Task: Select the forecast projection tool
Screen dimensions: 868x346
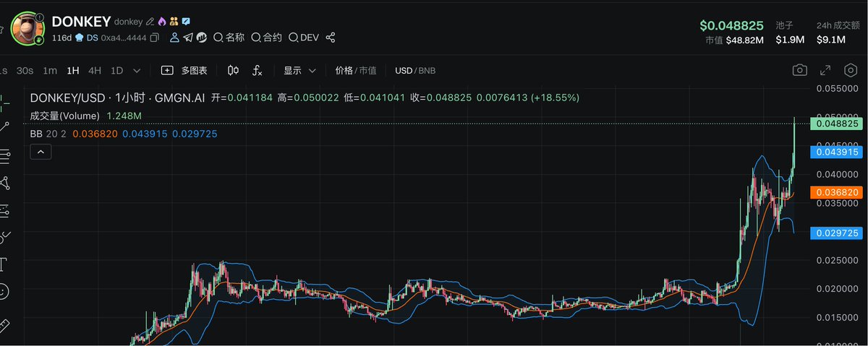Action: pyautogui.click(x=4, y=210)
